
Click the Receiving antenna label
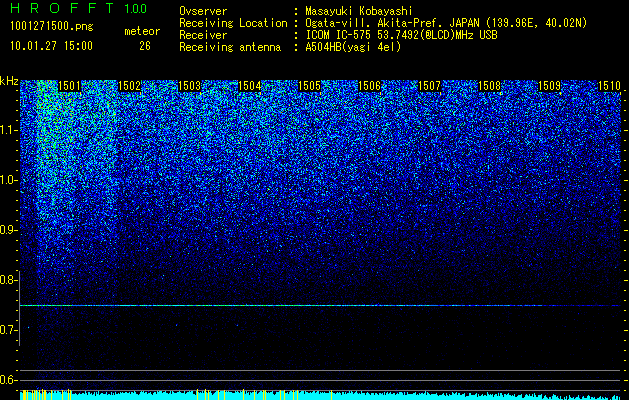230,47
